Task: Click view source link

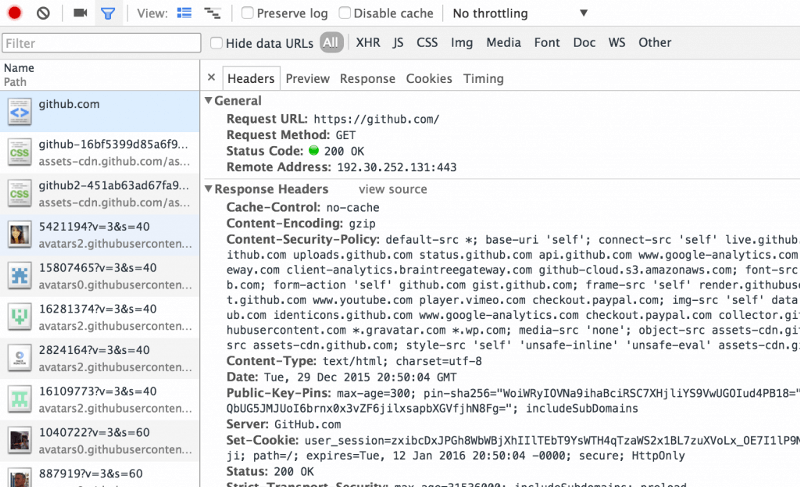Action: click(393, 189)
